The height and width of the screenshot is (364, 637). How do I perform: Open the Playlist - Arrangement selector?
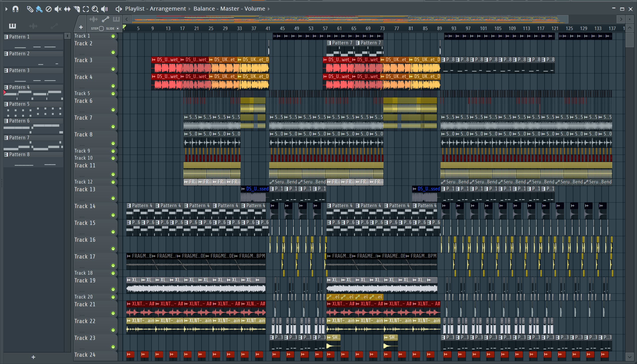point(155,9)
